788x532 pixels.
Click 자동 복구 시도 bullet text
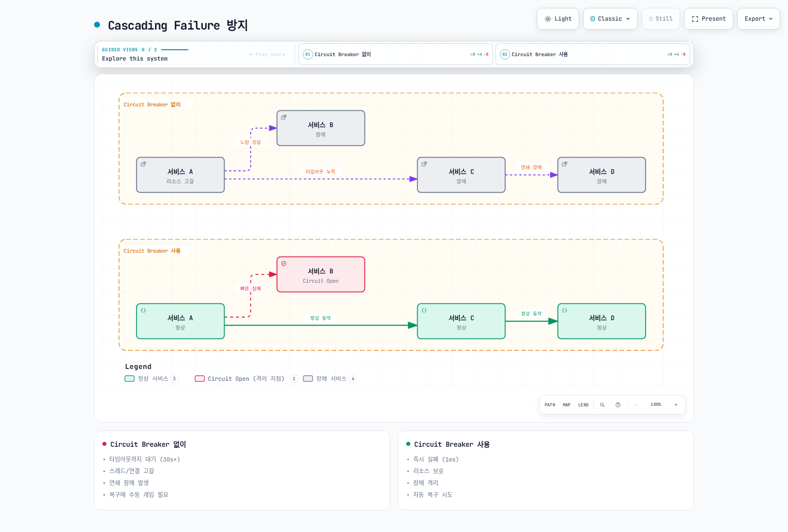[x=432, y=495]
